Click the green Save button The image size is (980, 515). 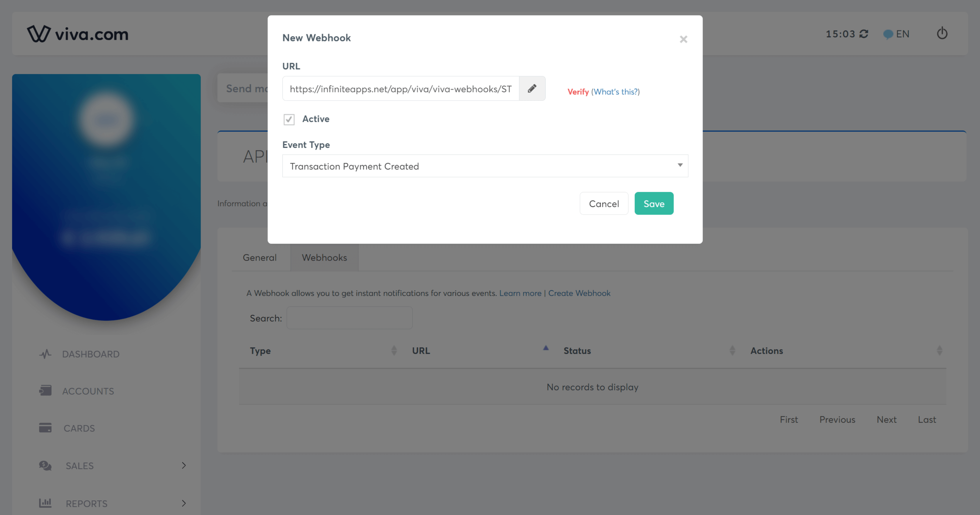coord(654,203)
